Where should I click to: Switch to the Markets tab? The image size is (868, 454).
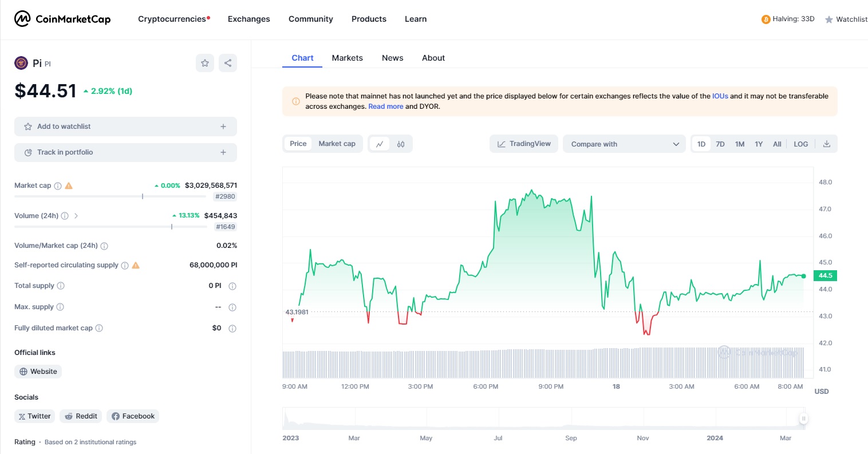(x=348, y=58)
